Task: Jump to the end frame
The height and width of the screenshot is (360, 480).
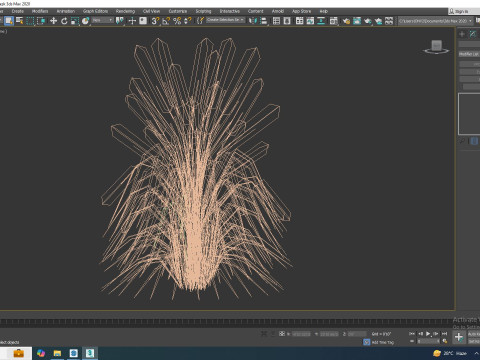Action: pos(444,333)
